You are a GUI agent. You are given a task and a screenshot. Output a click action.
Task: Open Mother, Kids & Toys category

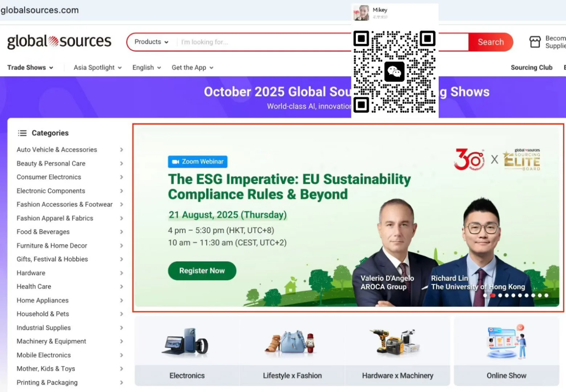pos(46,369)
